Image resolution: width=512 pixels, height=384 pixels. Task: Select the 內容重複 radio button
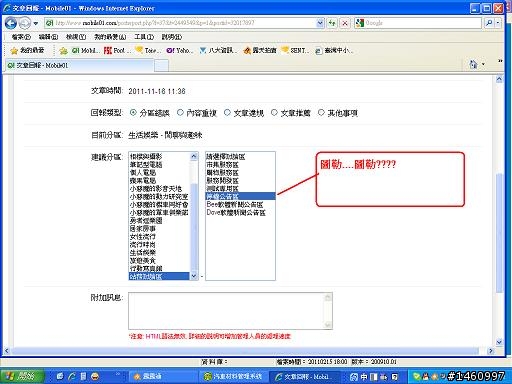pyautogui.click(x=180, y=113)
